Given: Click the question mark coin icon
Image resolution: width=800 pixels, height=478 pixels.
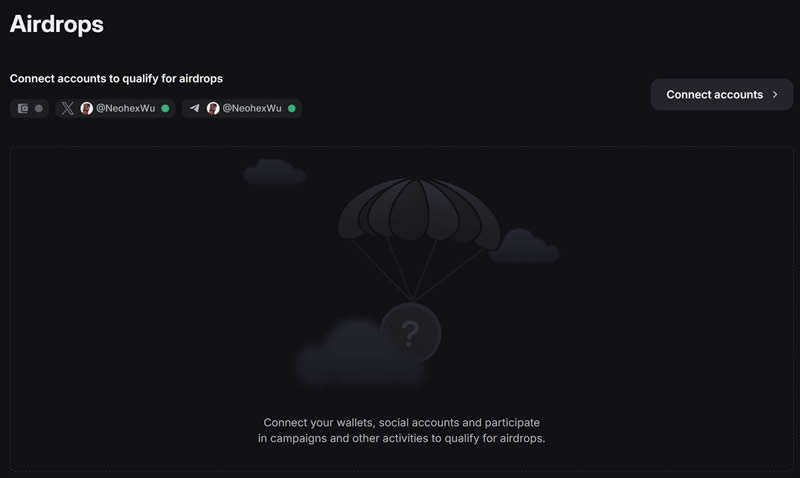Looking at the screenshot, I should pos(411,334).
